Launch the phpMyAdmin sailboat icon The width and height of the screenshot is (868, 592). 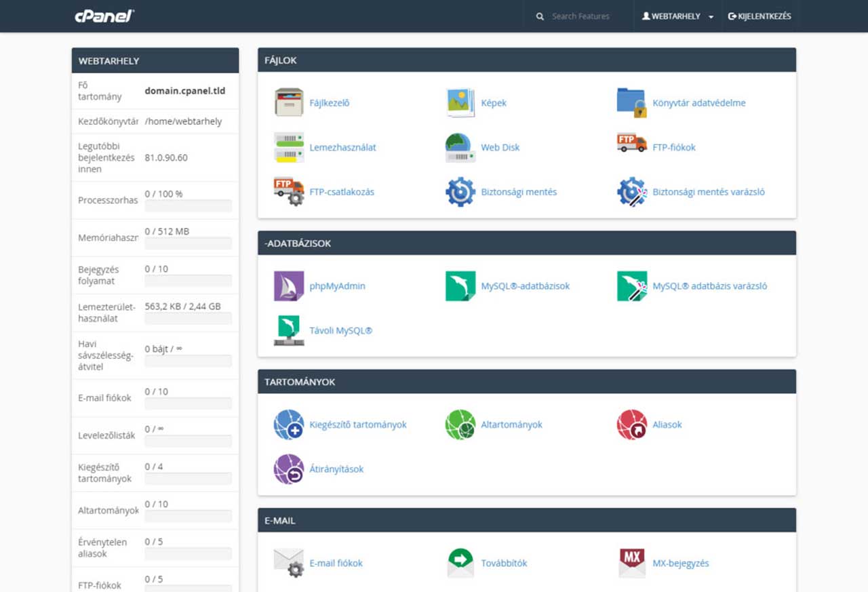coord(289,286)
